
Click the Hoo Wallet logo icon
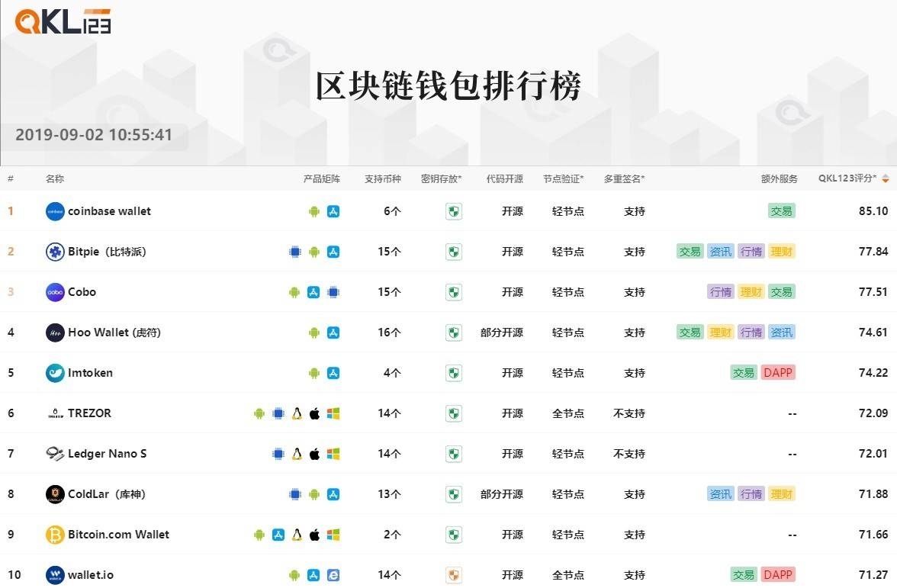(55, 333)
